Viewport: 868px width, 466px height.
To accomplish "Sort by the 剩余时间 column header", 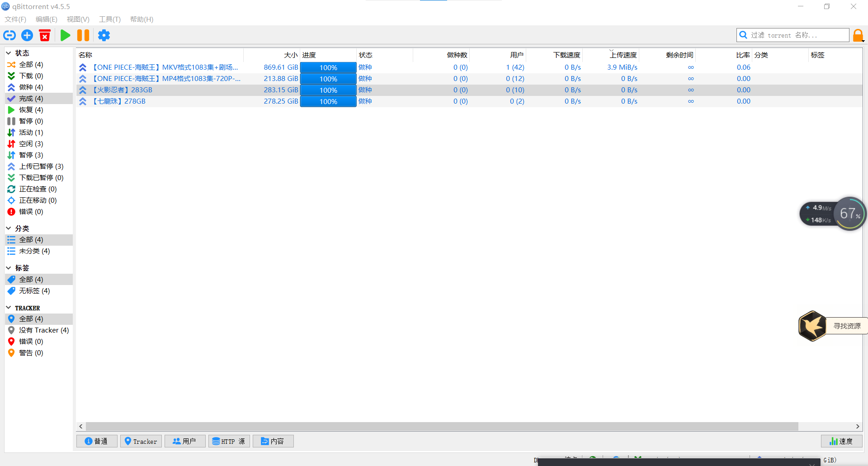I will 667,55.
